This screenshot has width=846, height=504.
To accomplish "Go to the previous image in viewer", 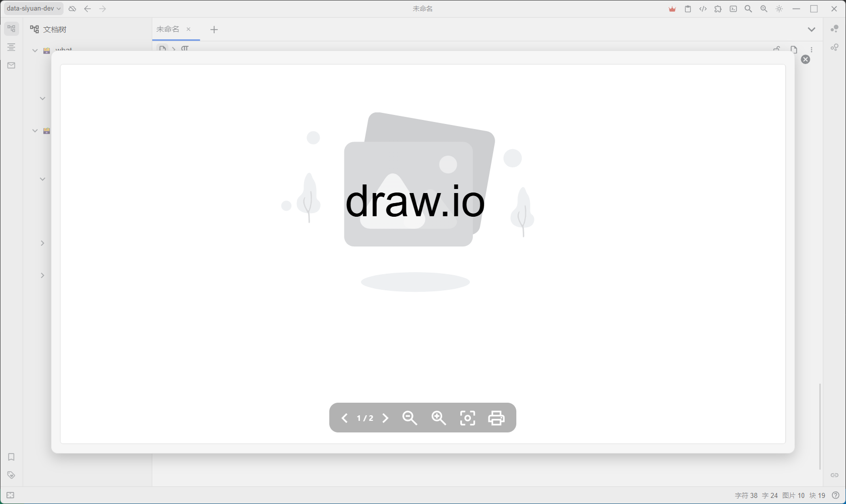I will [345, 418].
